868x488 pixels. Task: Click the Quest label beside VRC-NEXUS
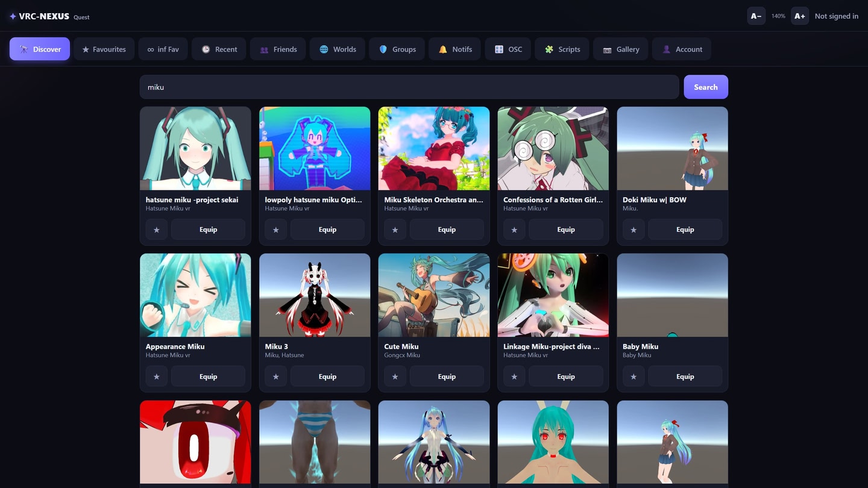[x=81, y=17]
